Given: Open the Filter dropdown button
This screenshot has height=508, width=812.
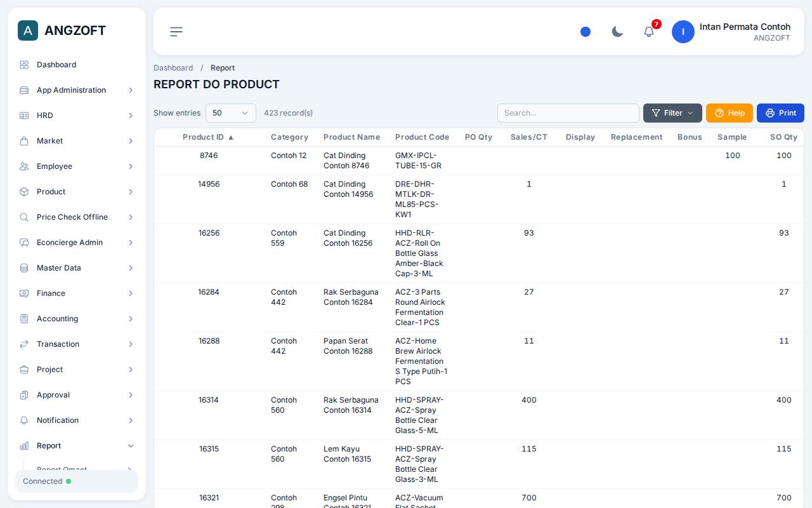Looking at the screenshot, I should (672, 113).
